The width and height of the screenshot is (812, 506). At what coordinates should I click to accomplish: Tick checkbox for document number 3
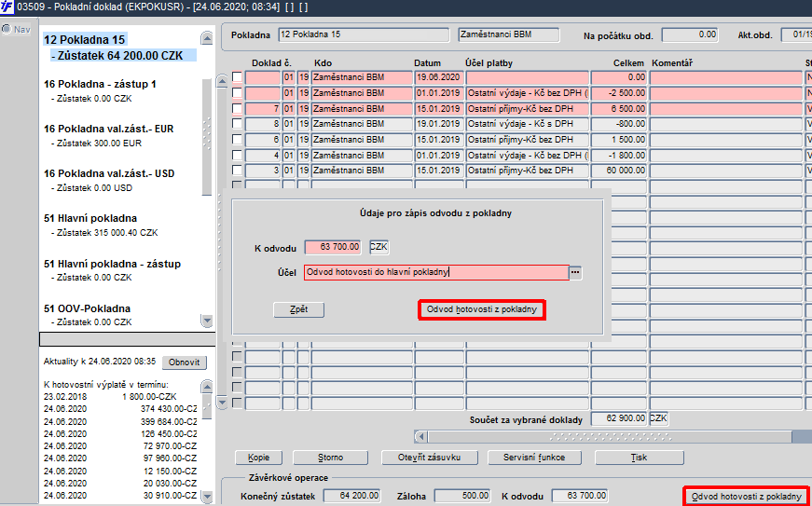pos(237,171)
